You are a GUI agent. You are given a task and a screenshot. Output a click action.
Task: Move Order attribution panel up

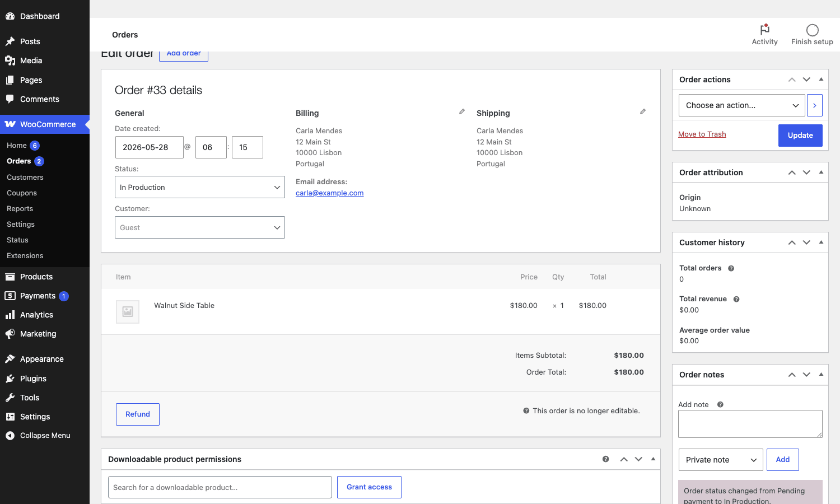(792, 172)
